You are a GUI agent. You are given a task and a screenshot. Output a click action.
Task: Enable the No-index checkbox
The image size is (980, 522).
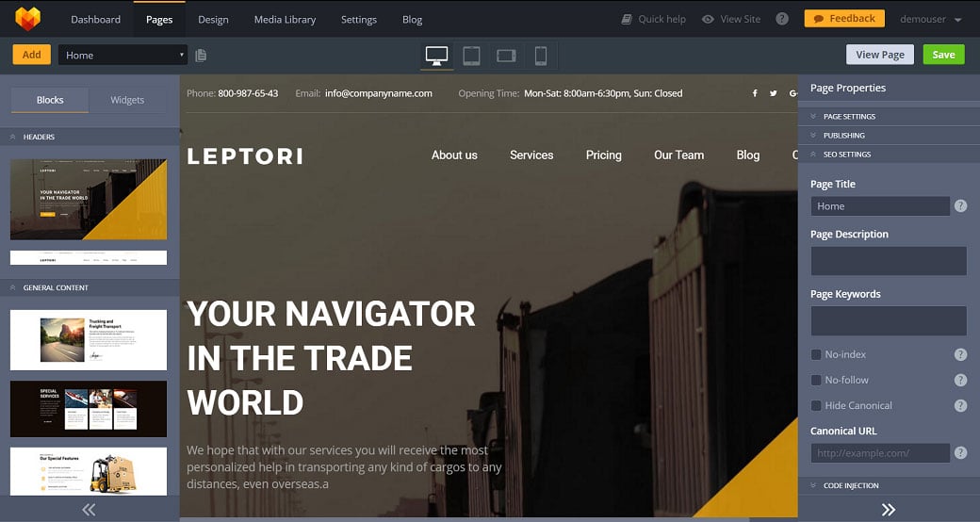[816, 354]
